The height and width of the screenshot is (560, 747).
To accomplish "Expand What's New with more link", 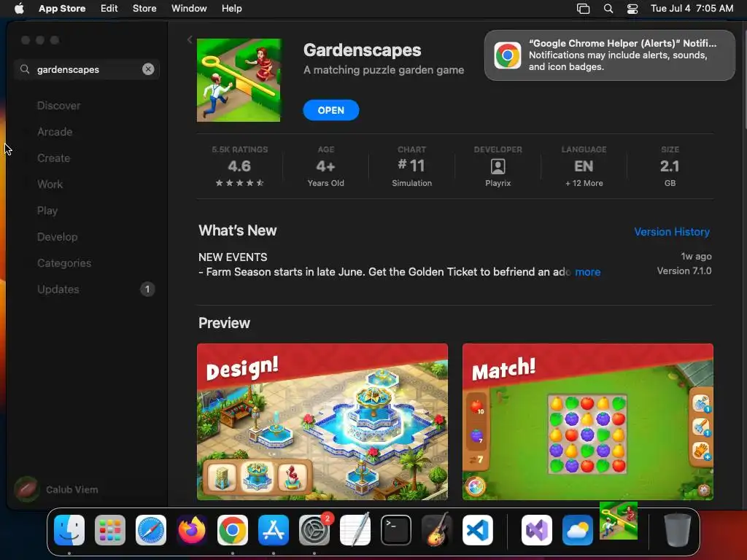I will point(587,272).
